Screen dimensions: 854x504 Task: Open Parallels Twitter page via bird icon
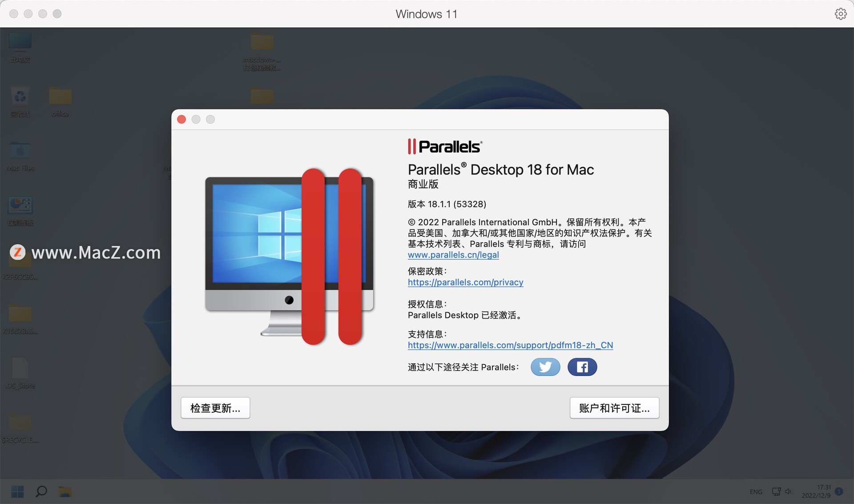pos(545,367)
